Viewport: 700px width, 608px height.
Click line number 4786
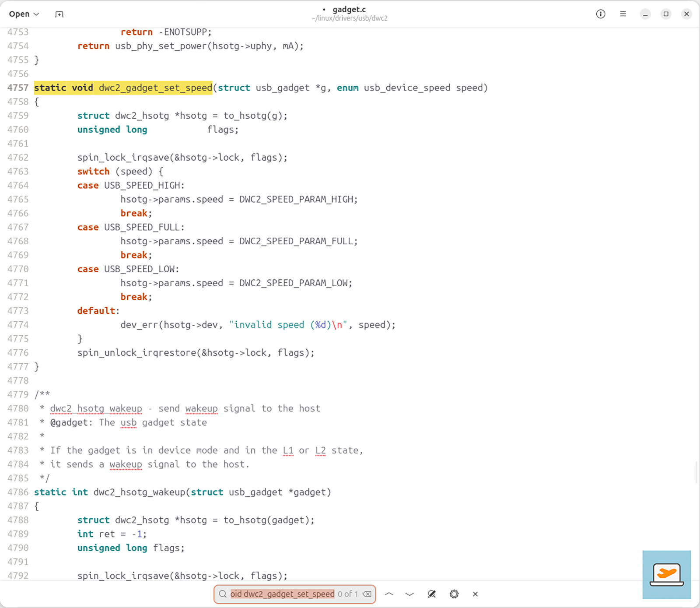(18, 492)
